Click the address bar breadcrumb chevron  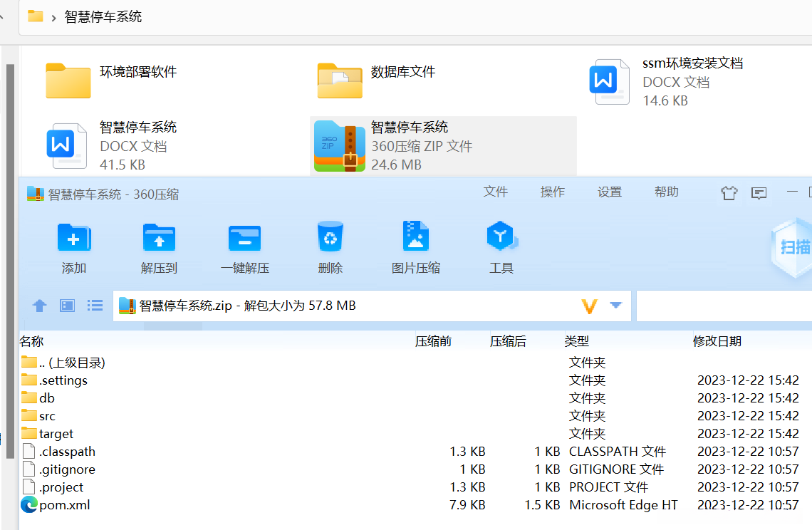point(53,18)
